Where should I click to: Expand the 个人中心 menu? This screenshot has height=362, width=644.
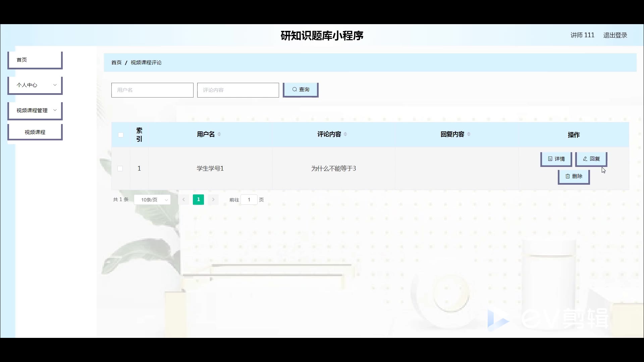pyautogui.click(x=35, y=85)
